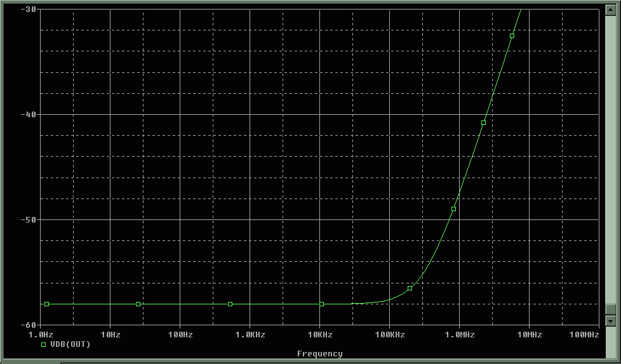Image resolution: width=621 pixels, height=364 pixels.
Task: Click the trace marker at 1.0Hz
Action: tap(46, 304)
